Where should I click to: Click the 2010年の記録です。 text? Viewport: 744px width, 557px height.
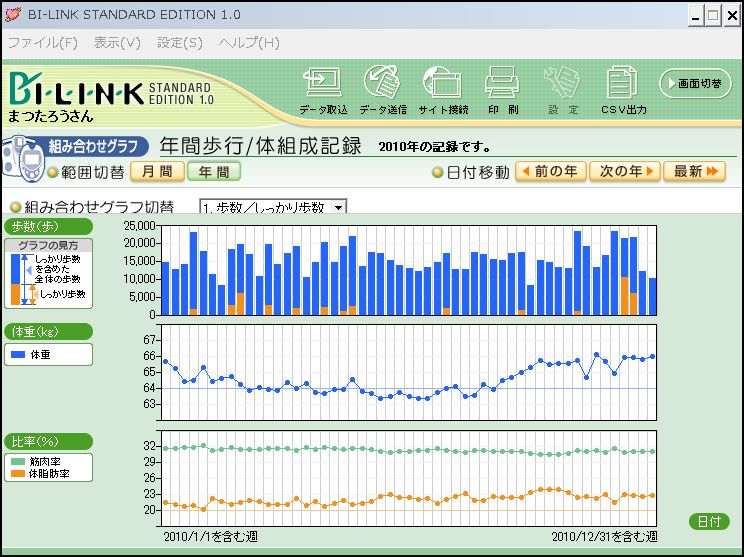pos(435,147)
